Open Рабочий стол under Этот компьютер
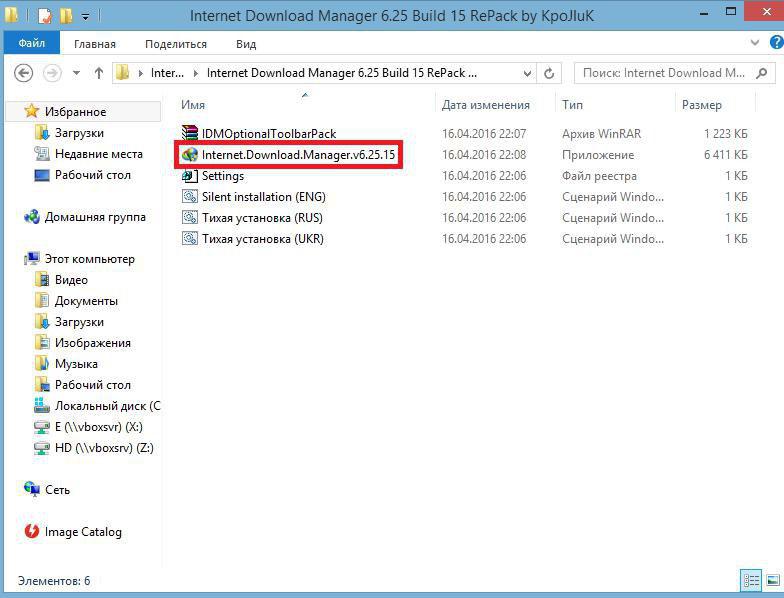The height and width of the screenshot is (598, 784). click(x=92, y=385)
